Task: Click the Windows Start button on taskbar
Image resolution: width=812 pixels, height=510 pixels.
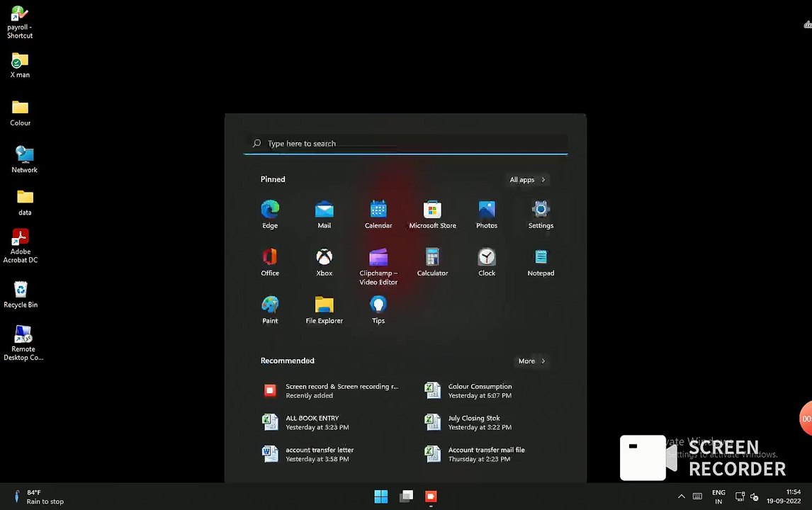Action: [380, 497]
